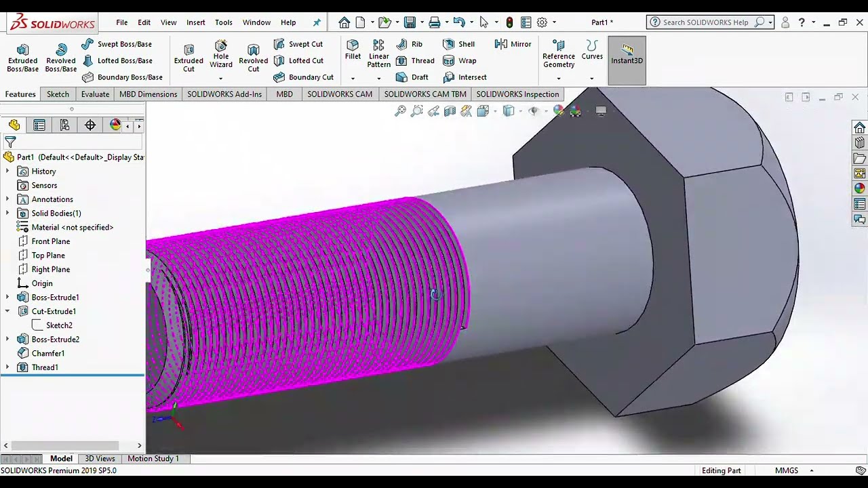Choose the Lofted Cut feature
The width and height of the screenshot is (868, 488).
click(298, 60)
